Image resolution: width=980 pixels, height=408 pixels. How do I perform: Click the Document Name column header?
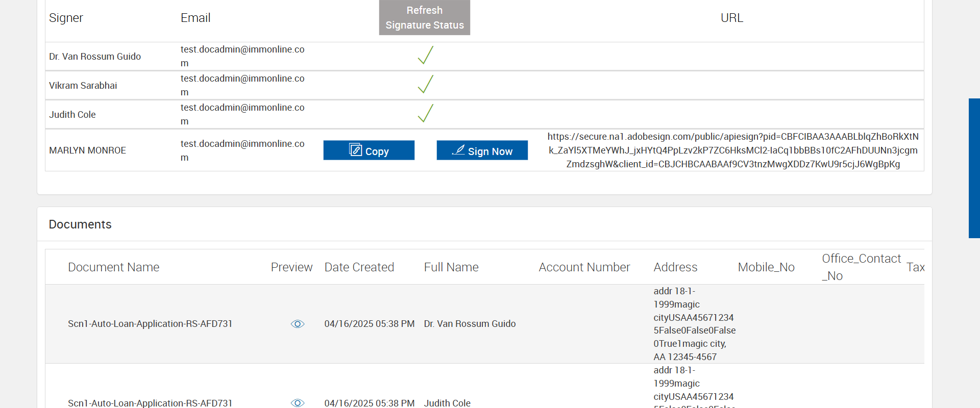(113, 267)
